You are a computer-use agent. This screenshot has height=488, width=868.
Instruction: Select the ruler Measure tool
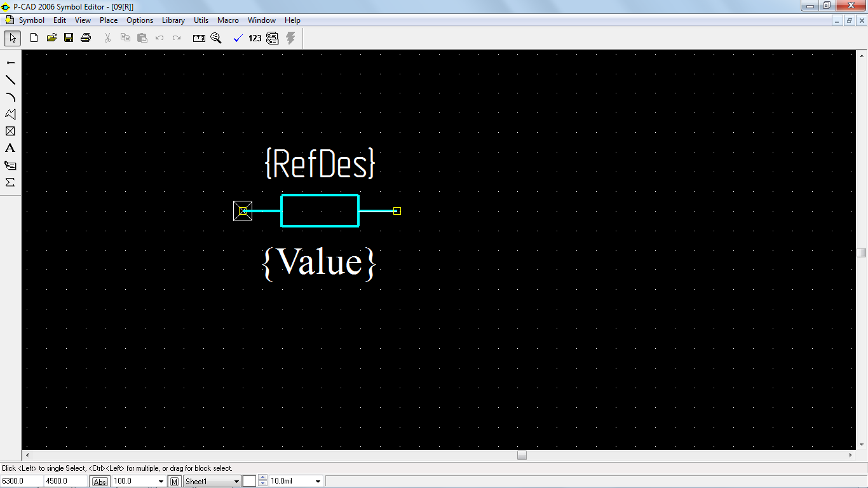[x=199, y=38]
